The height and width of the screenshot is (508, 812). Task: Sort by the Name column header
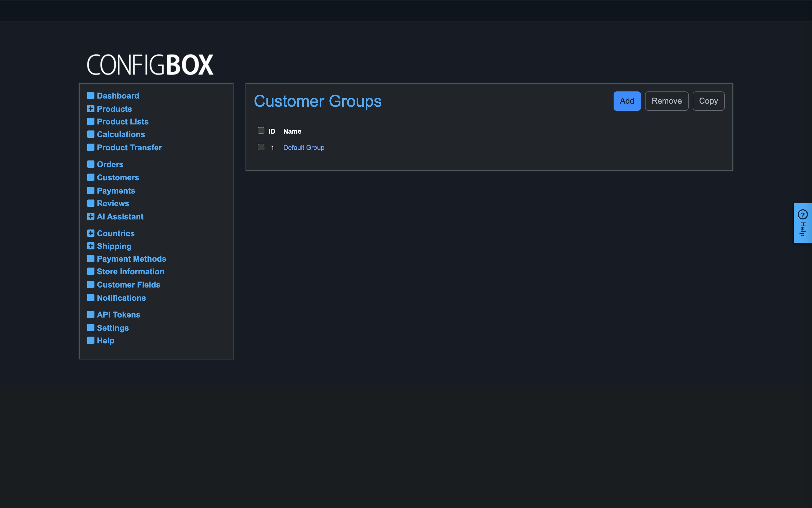(x=292, y=131)
